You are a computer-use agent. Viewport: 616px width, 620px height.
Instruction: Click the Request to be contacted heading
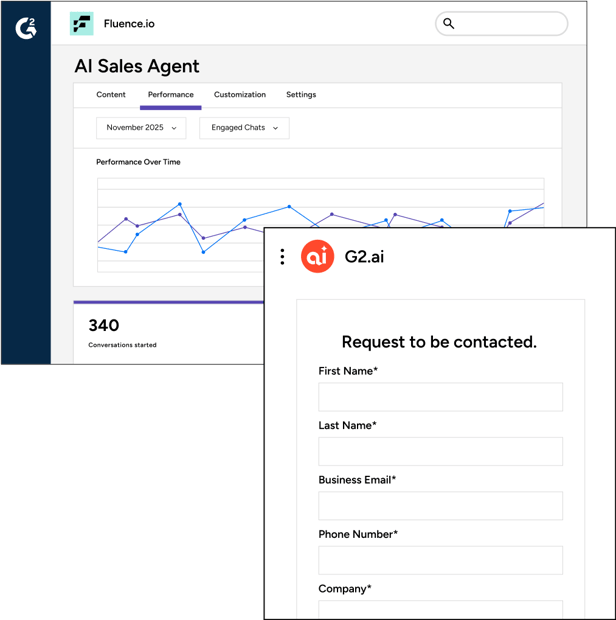pos(439,342)
